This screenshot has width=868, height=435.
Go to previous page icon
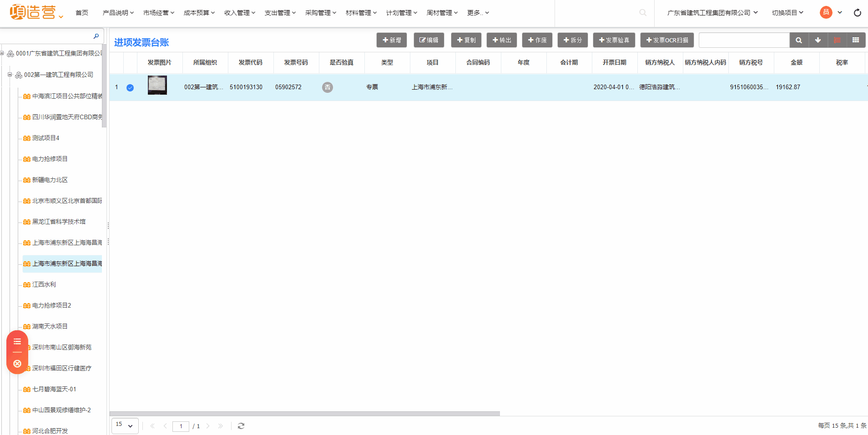[x=165, y=426]
